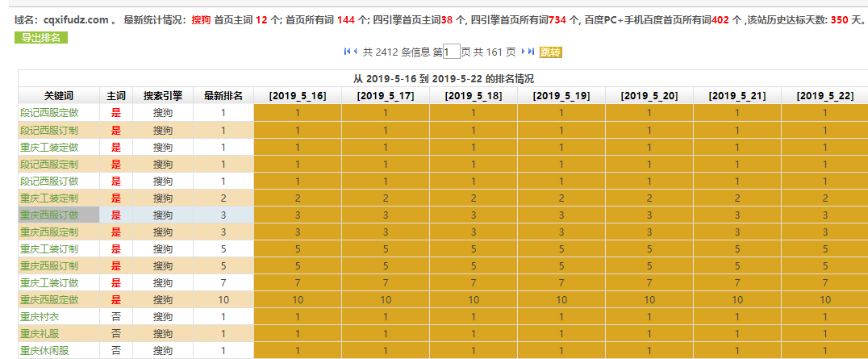Select the highlighted 重庆西服订做 keyword
The height and width of the screenshot is (359, 868).
pyautogui.click(x=49, y=215)
